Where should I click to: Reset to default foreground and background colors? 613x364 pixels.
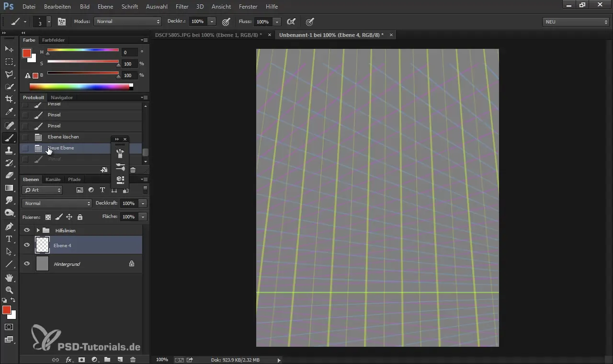(x=4, y=300)
